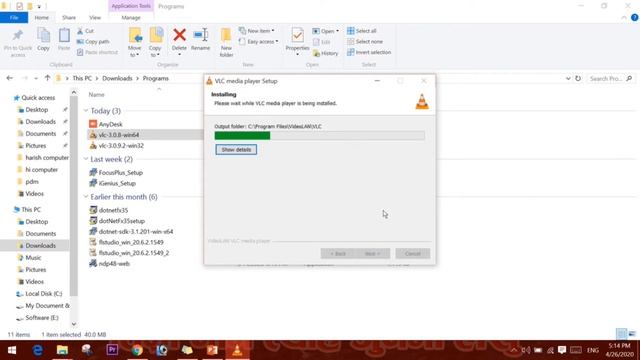This screenshot has width=640, height=360.
Task: Switch to the View ribbon tab
Action: tap(95, 18)
